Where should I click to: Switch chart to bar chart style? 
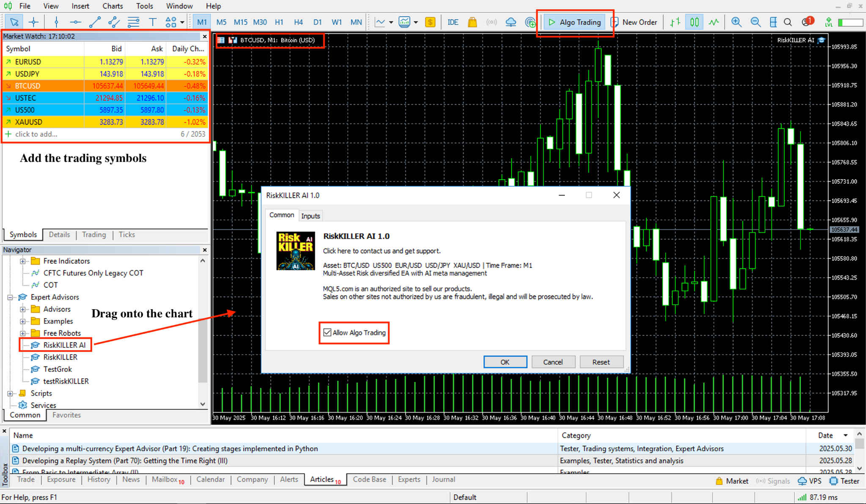[x=675, y=22]
